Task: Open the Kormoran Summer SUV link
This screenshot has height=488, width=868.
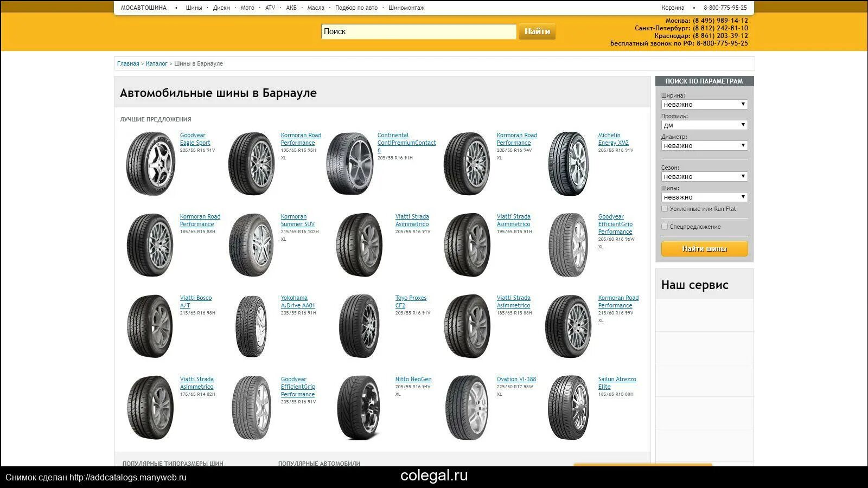Action: point(297,220)
